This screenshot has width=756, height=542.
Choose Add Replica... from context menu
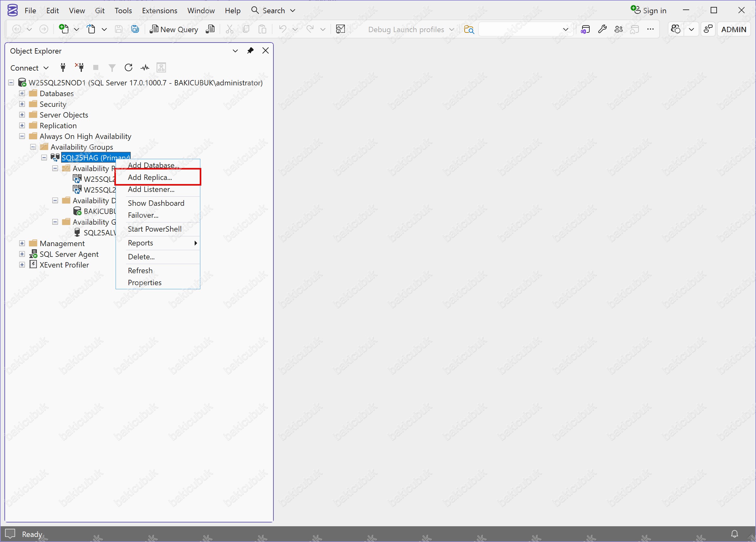pos(150,177)
